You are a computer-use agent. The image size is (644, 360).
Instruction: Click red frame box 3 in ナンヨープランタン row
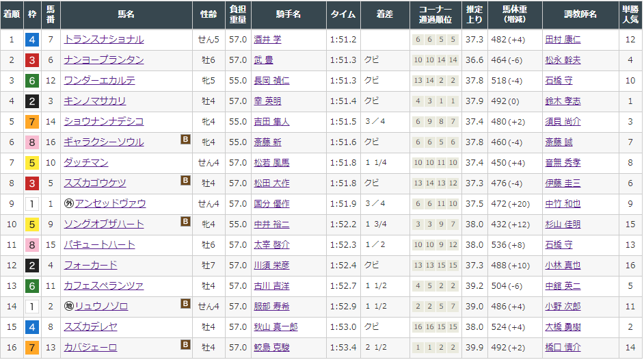[32, 60]
